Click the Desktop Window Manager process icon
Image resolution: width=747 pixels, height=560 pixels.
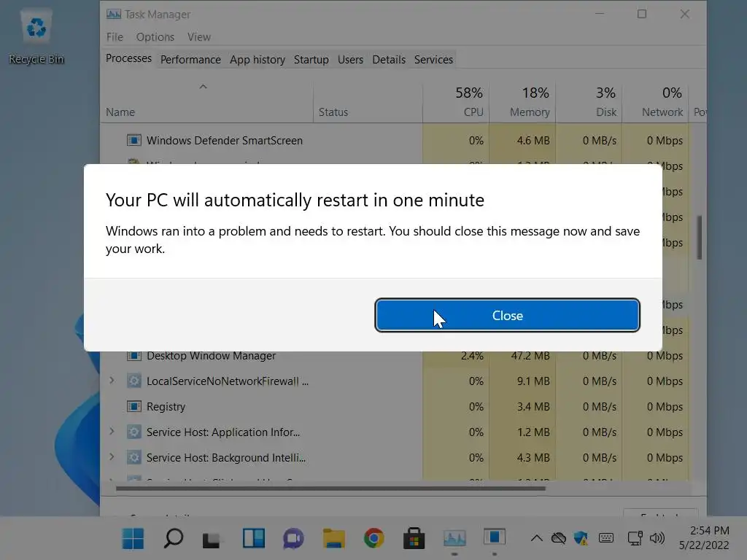click(x=134, y=356)
